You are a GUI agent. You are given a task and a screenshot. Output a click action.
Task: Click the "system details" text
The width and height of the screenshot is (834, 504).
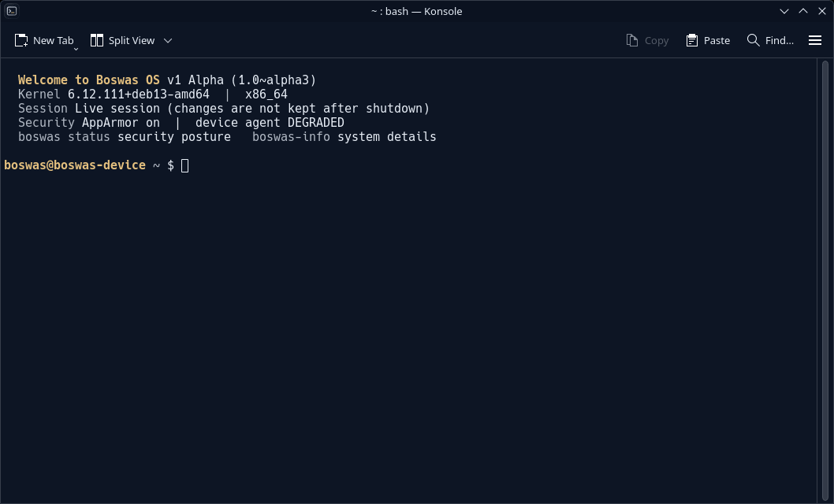click(x=387, y=137)
